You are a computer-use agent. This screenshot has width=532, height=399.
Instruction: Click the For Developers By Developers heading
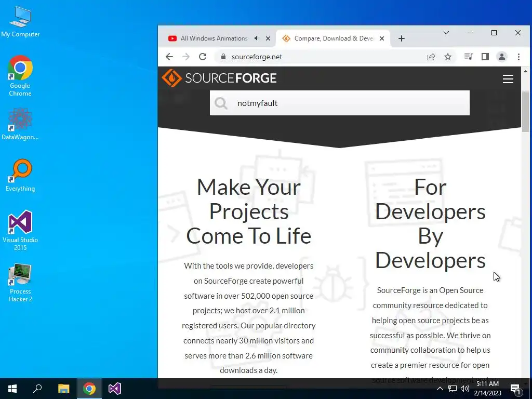tap(430, 223)
